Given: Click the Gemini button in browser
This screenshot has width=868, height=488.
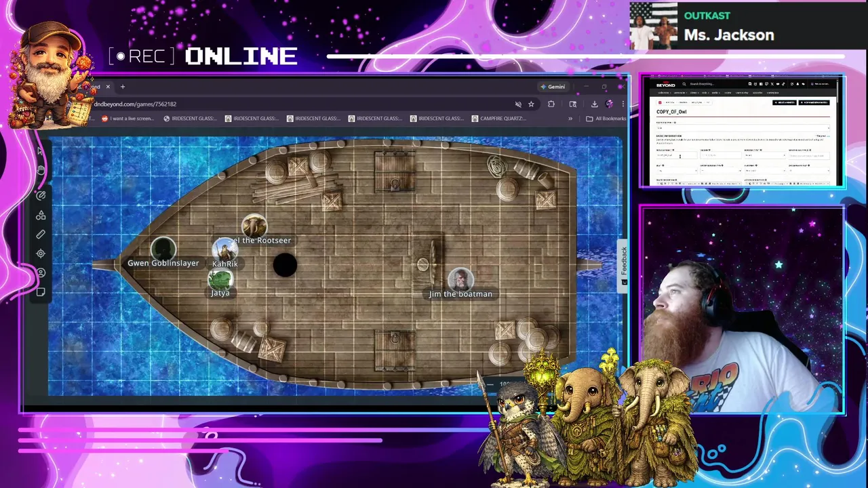Looking at the screenshot, I should tap(553, 87).
